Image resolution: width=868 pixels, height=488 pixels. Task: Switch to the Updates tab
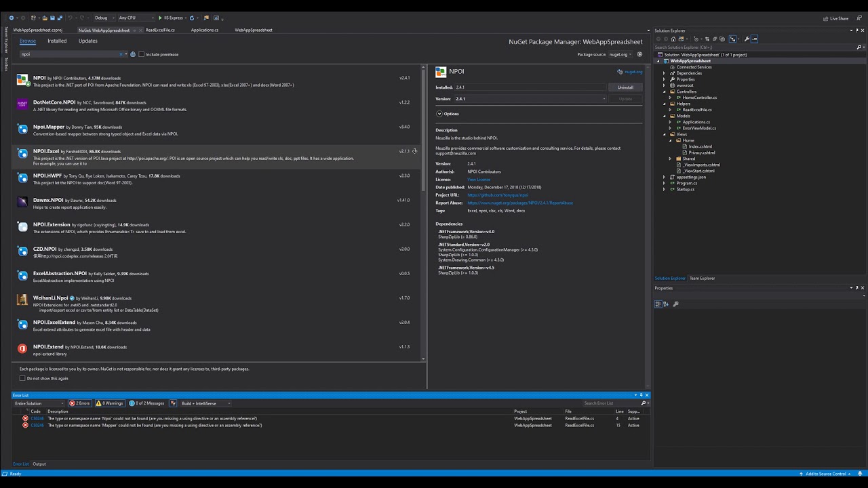[x=87, y=41]
